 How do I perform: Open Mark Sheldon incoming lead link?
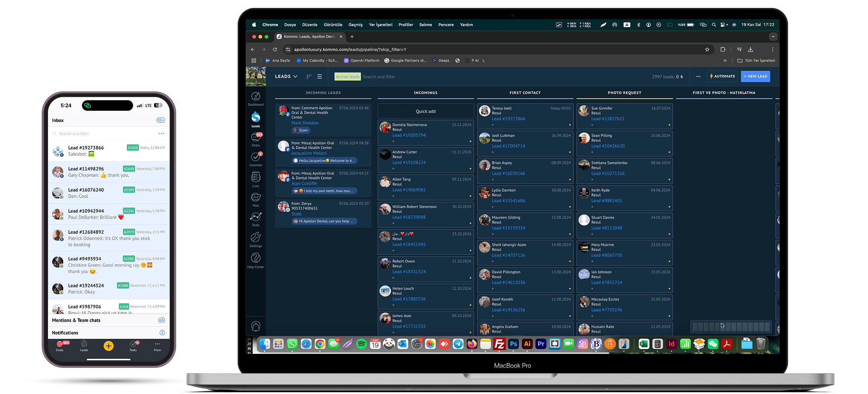(x=305, y=123)
